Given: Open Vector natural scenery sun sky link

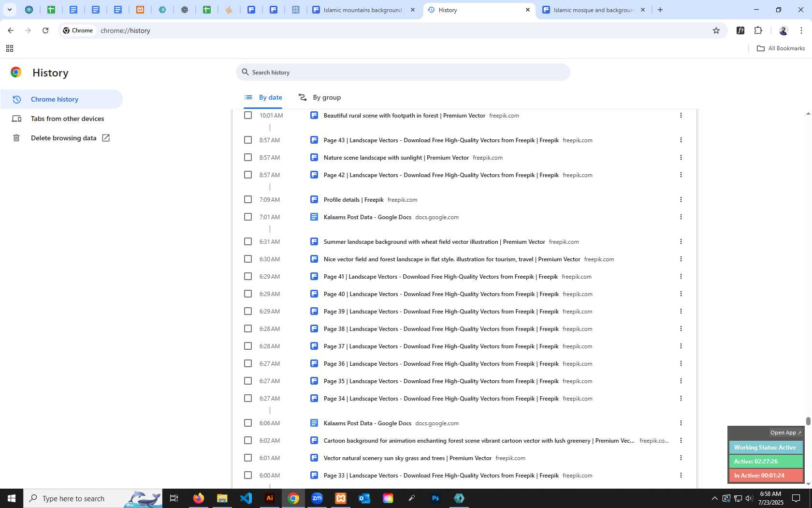Looking at the screenshot, I should pyautogui.click(x=407, y=458).
